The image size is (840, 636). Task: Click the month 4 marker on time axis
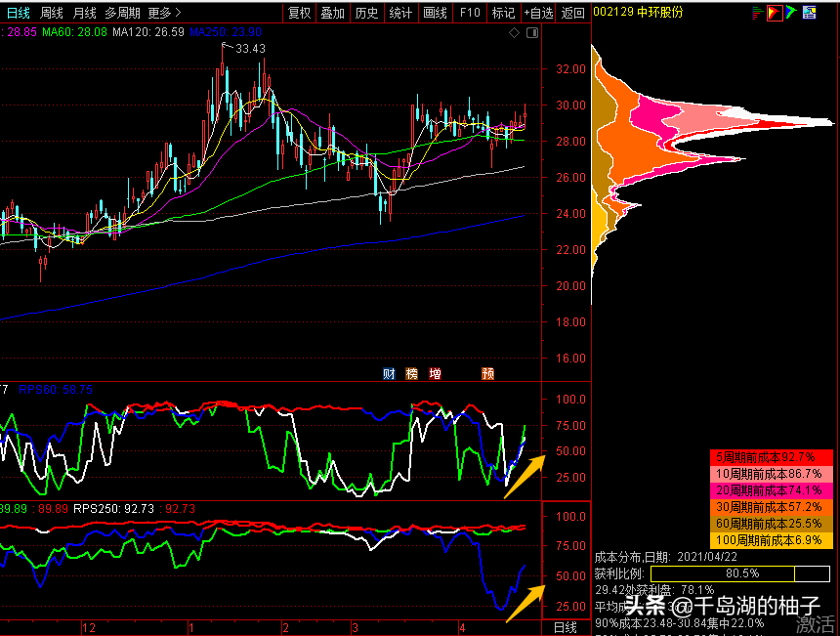click(462, 628)
